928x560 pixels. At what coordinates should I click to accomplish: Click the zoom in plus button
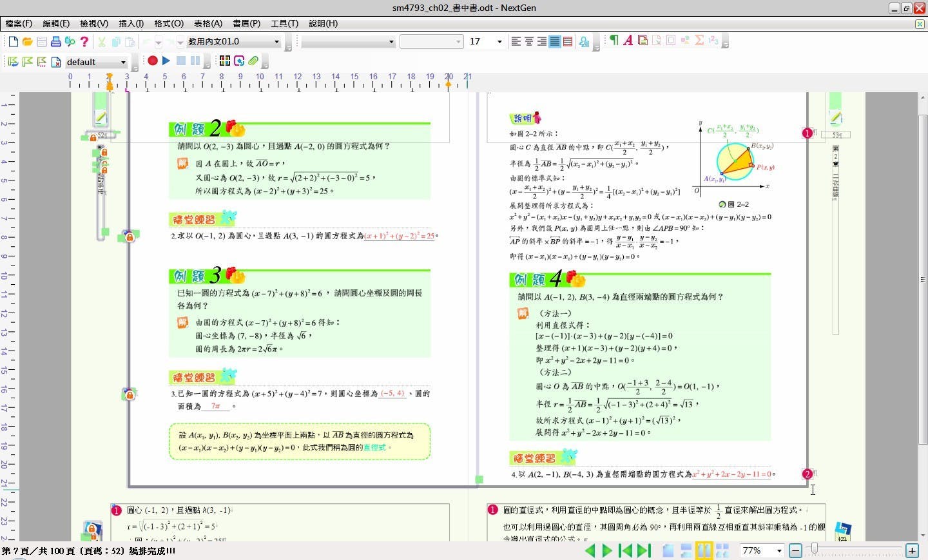(x=912, y=550)
